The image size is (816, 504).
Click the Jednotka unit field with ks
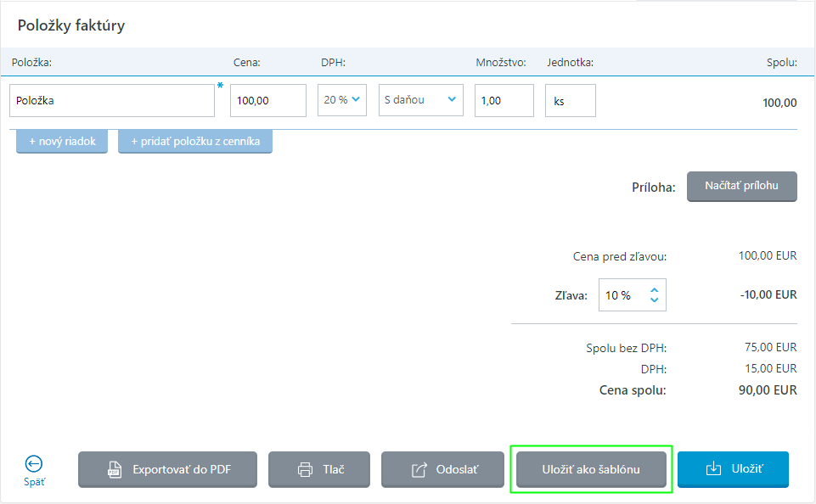coord(570,100)
